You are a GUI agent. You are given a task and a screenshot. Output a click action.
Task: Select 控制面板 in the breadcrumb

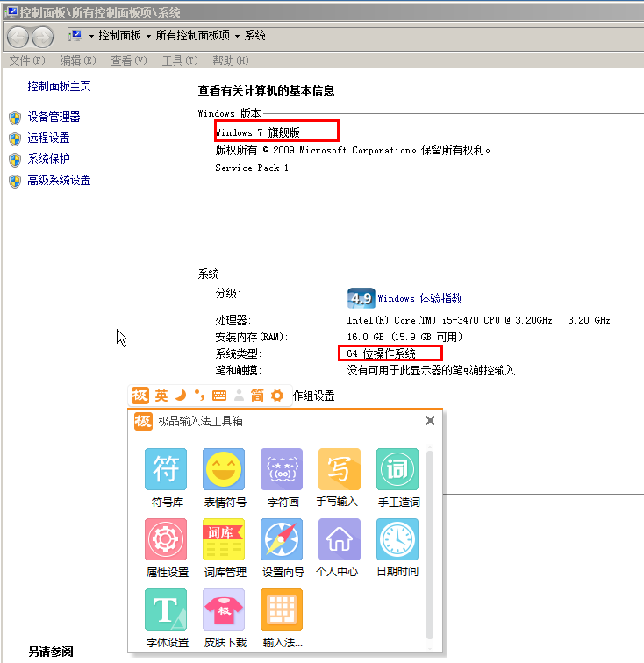[x=119, y=35]
